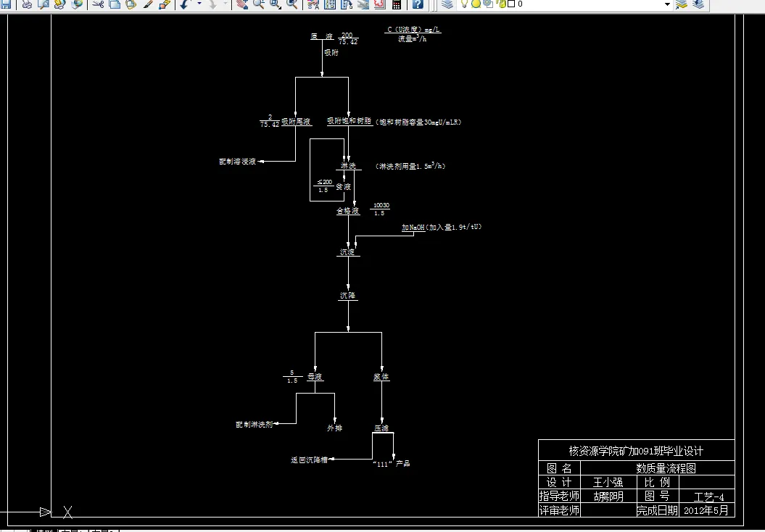Select the legend text 'C(U浓度)mg/L'

[x=413, y=29]
